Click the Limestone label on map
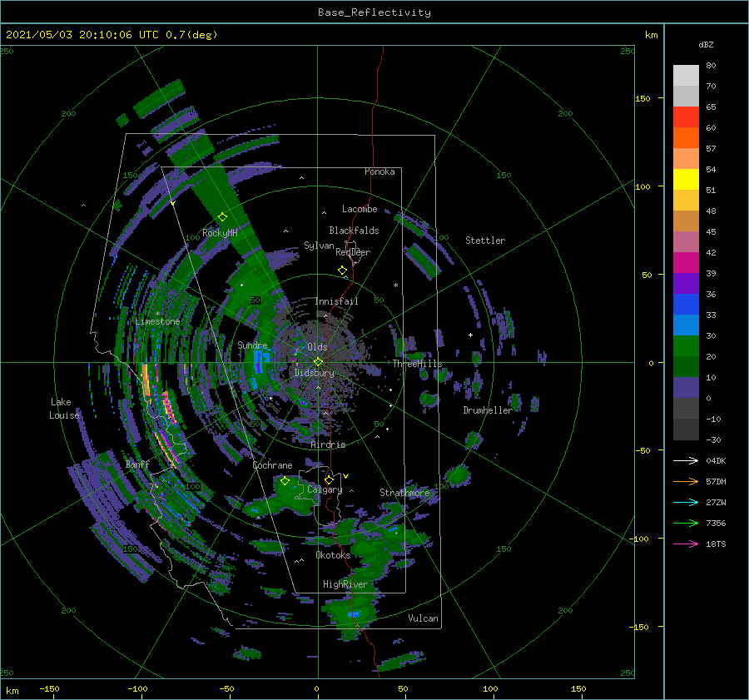 (x=157, y=321)
